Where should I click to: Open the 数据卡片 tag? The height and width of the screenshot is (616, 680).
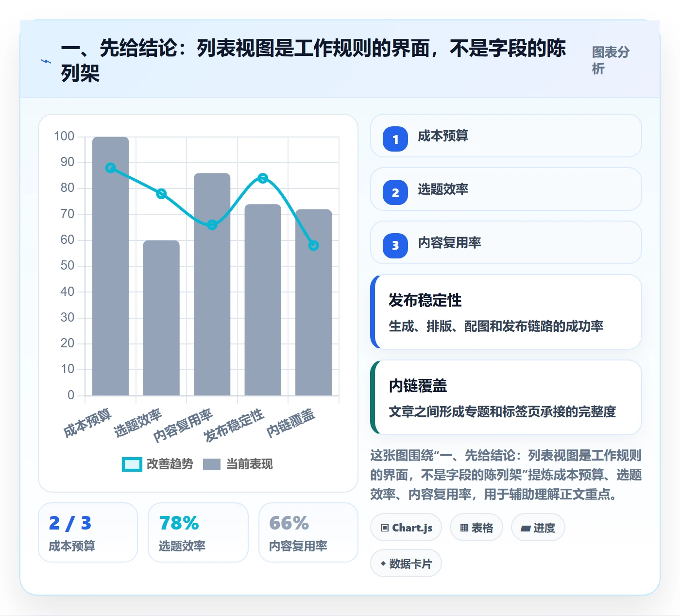coord(406,563)
